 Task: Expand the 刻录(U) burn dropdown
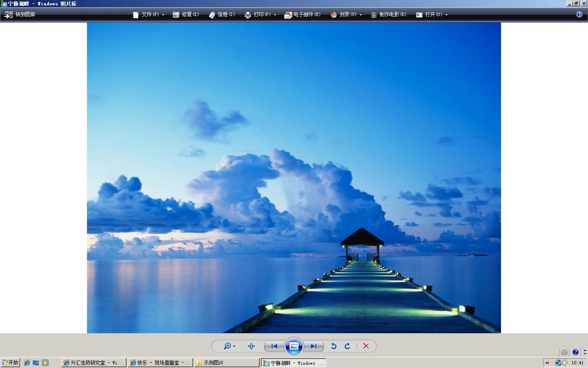pos(346,14)
